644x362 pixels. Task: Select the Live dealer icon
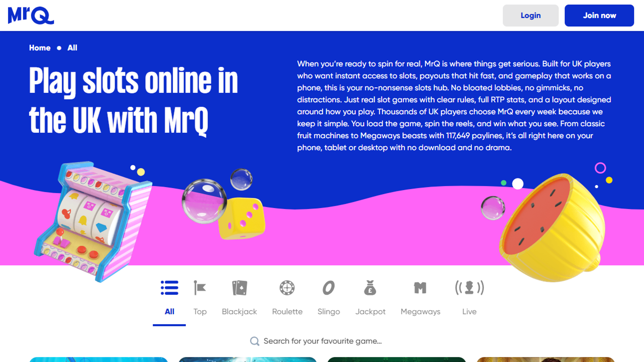pos(469,288)
